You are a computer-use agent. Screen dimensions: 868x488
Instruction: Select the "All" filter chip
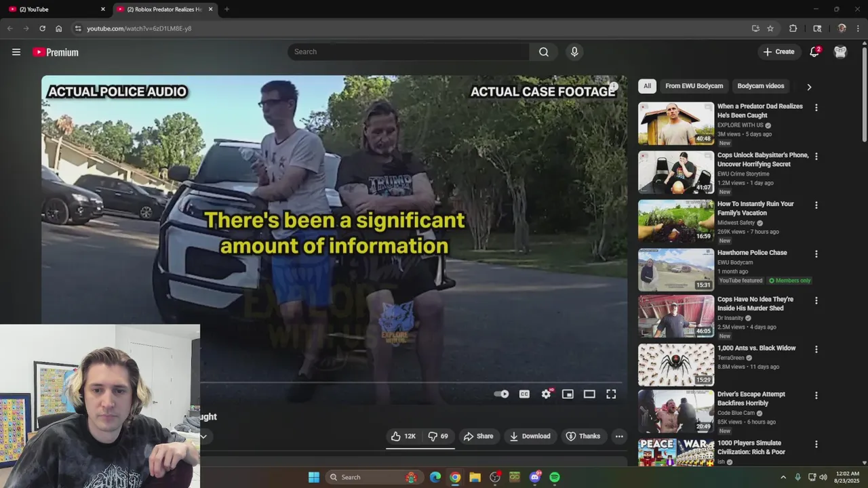tap(647, 86)
